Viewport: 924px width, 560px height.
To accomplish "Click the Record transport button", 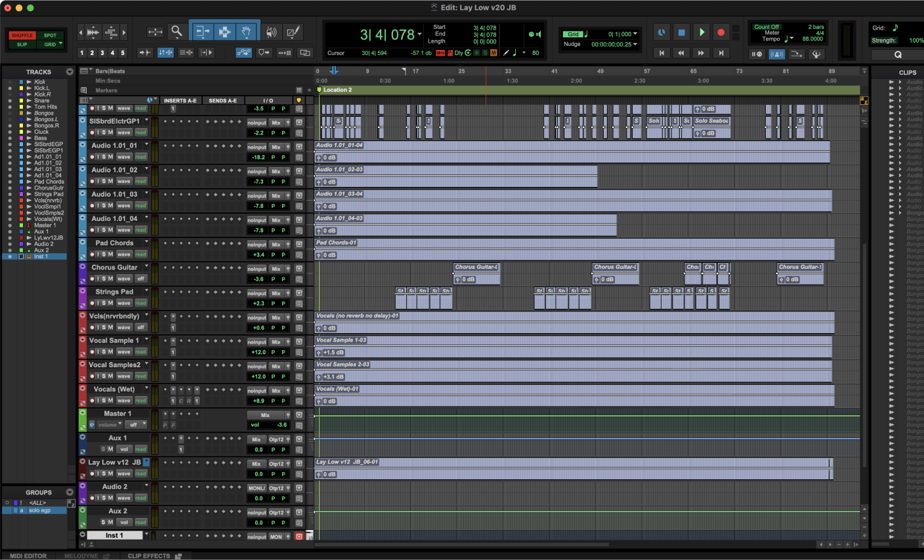I will tap(721, 32).
